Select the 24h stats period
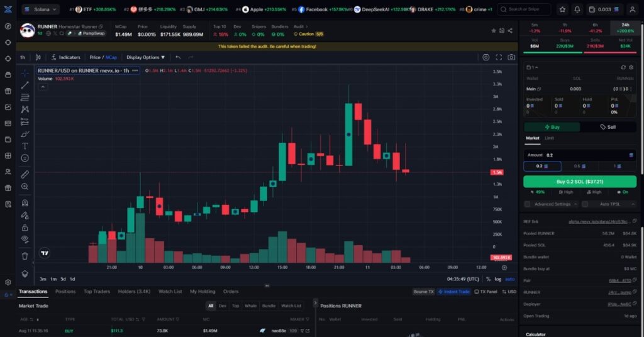Image resolution: width=644 pixels, height=337 pixels. click(625, 28)
